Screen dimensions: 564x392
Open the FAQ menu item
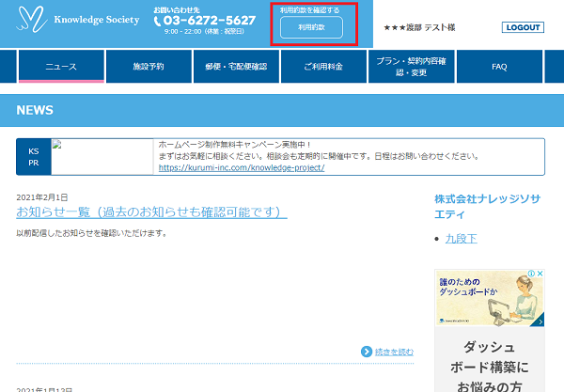click(x=499, y=67)
